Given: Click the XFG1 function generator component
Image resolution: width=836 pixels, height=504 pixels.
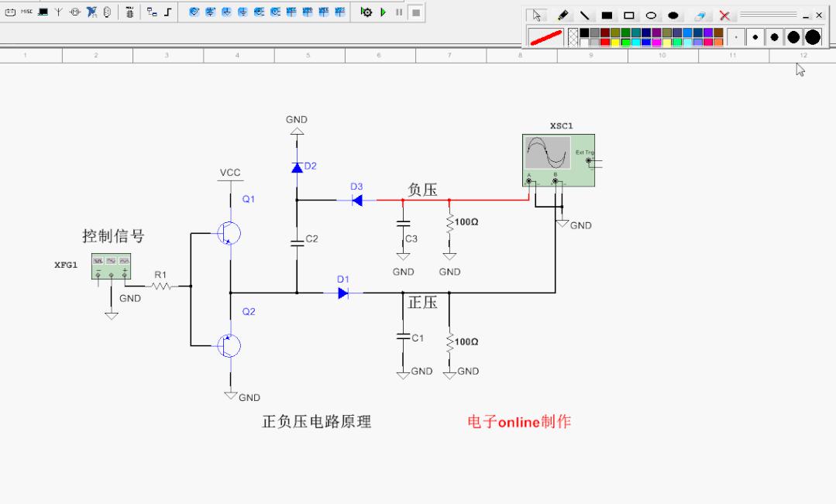Looking at the screenshot, I should coord(112,266).
